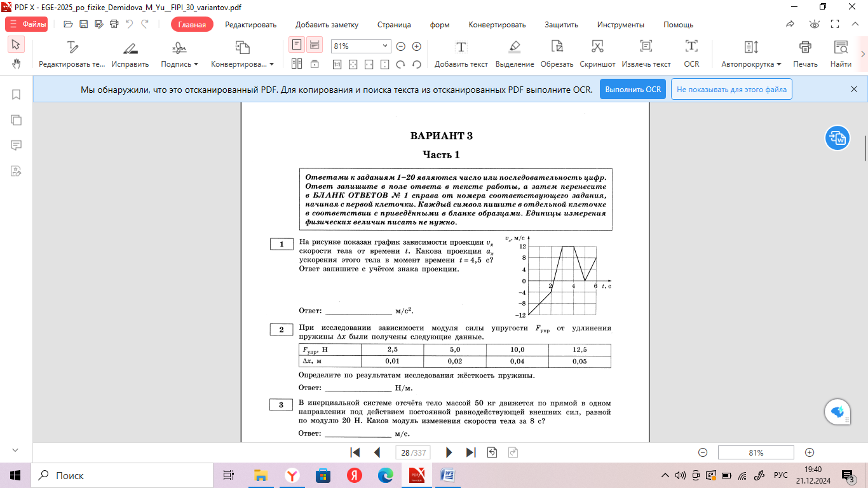Go to the next page
This screenshot has width=868, height=488.
(x=449, y=452)
